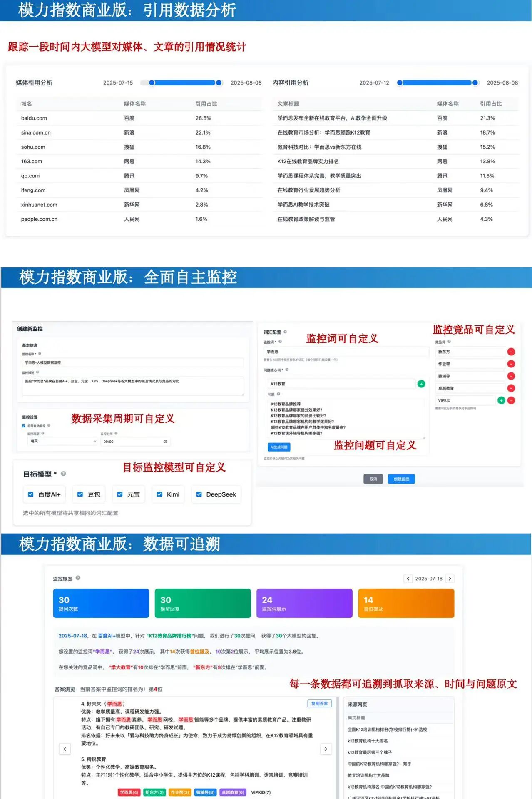Uncheck Kimi target model
The height and width of the screenshot is (799, 532).
click(159, 494)
